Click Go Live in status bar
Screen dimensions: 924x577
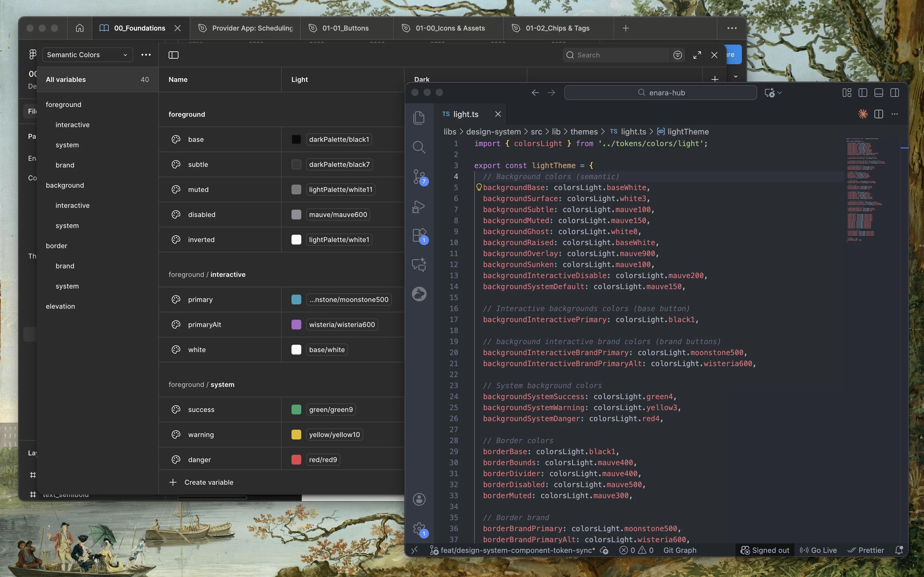click(818, 550)
